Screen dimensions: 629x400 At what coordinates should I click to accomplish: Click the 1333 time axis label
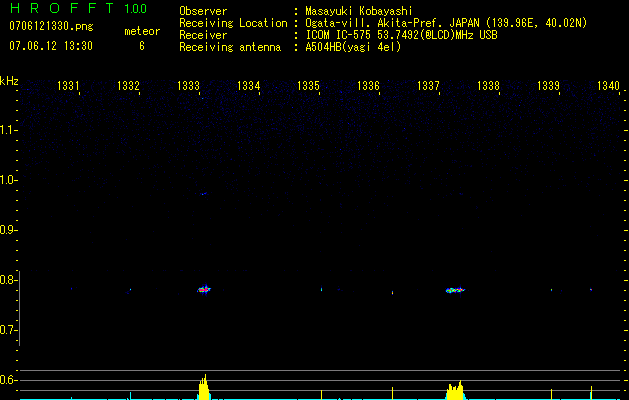click(188, 85)
